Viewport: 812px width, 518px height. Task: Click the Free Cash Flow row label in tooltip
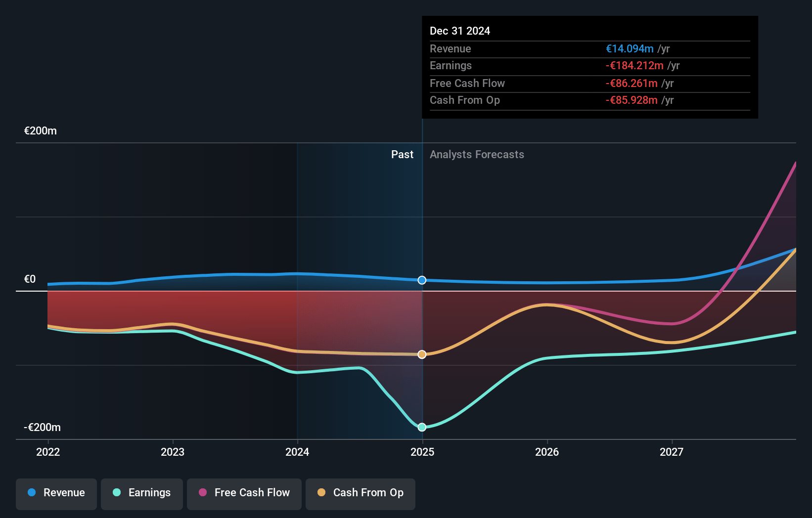pyautogui.click(x=467, y=84)
